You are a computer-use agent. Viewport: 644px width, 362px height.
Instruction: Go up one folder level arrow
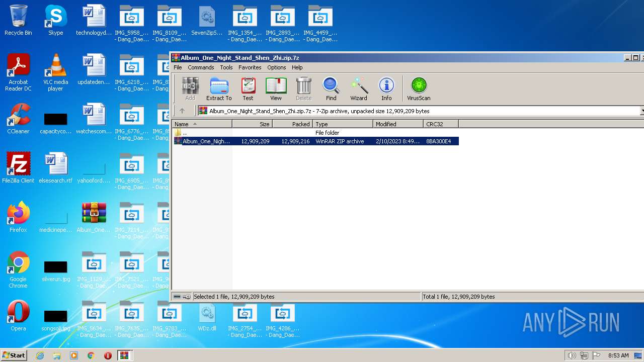point(182,111)
